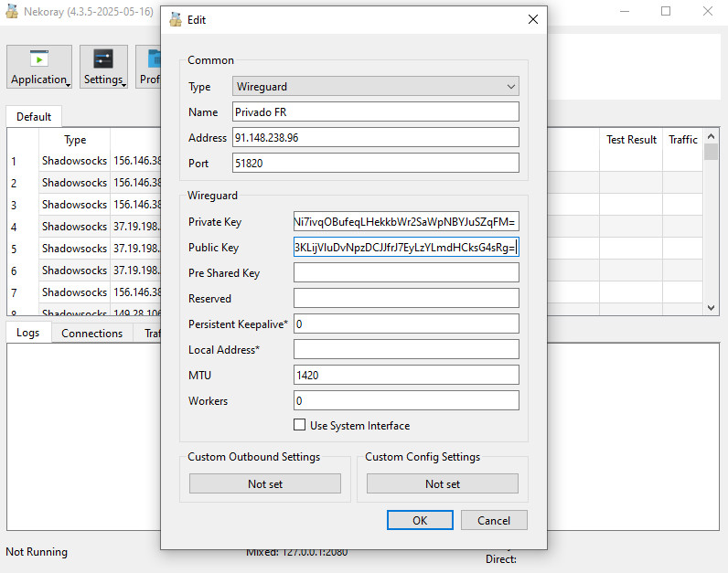Open Custom Config Settings Not set button
The height and width of the screenshot is (573, 728).
tap(442, 483)
